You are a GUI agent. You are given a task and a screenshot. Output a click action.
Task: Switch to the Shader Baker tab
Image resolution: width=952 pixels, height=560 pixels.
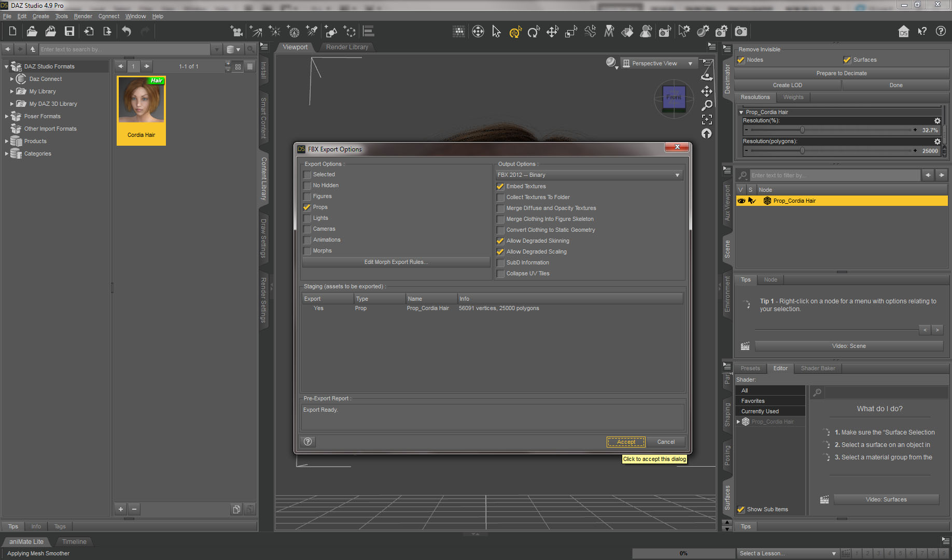click(x=818, y=368)
